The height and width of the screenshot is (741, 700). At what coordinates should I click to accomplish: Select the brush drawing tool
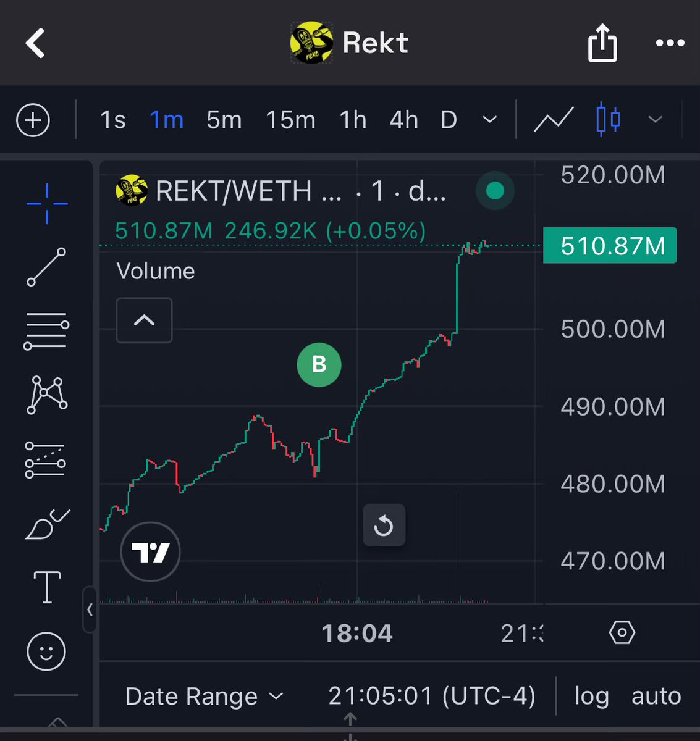coord(47,524)
